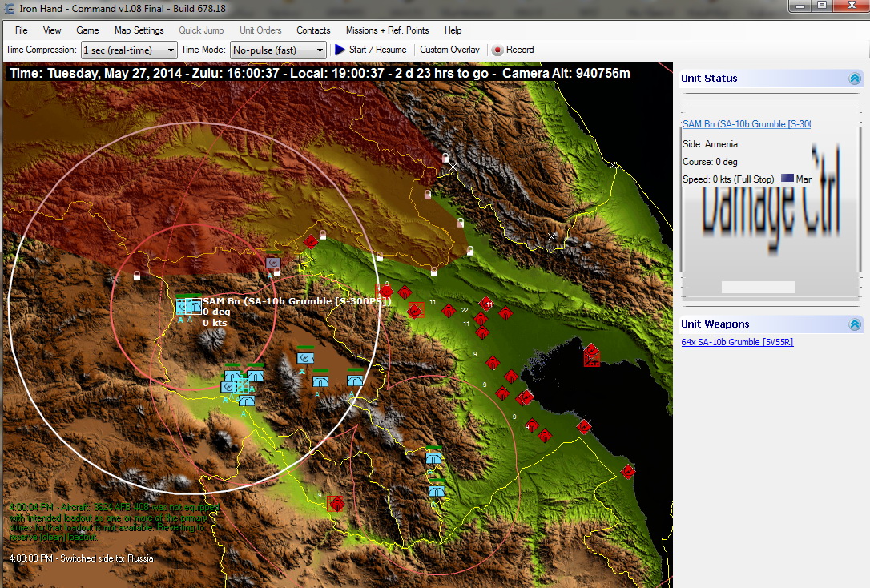
Task: Click padlock reference point beside greyed unit
Action: point(277,272)
